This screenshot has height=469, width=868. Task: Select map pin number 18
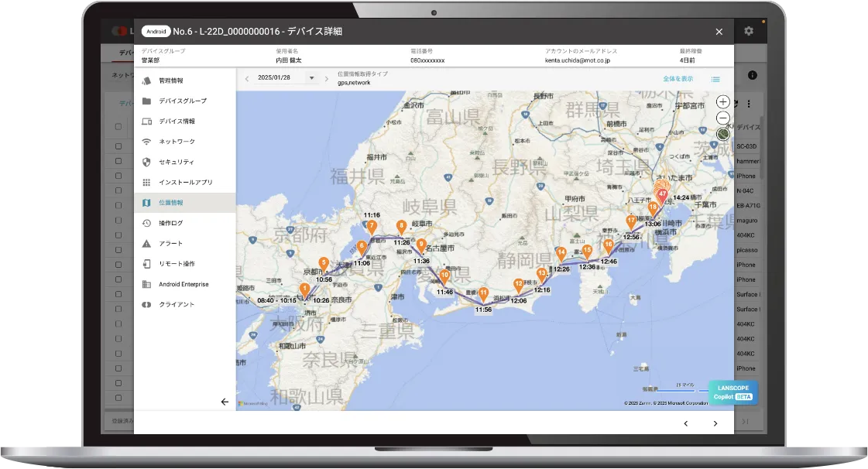pos(654,209)
